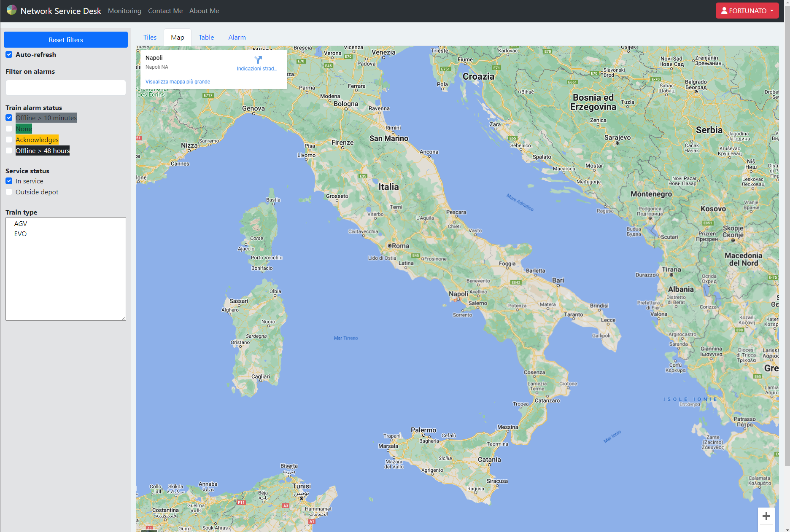This screenshot has width=790, height=532.
Task: Click the Roma city marker on the map
Action: [x=390, y=246]
